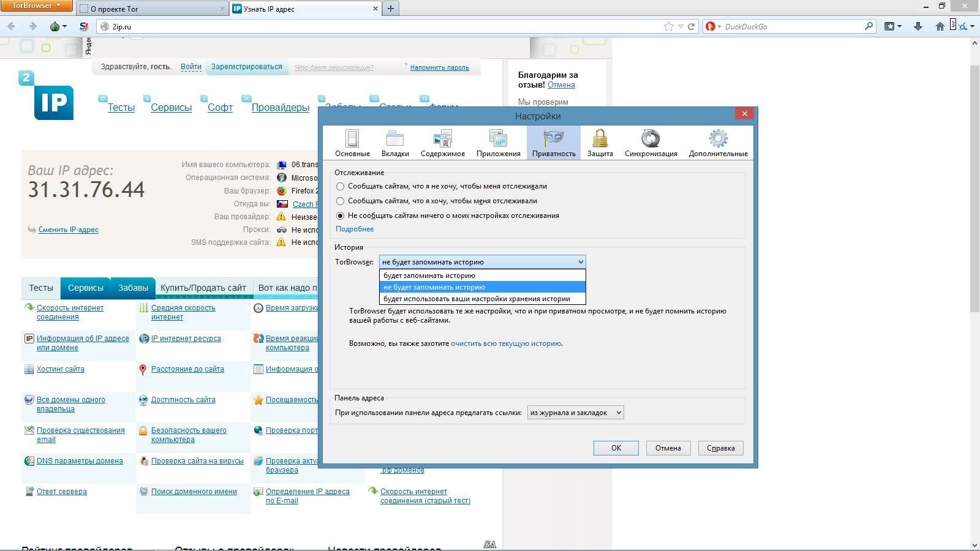
Task: Collapse the TorBrowser history dropdown
Action: pos(482,261)
